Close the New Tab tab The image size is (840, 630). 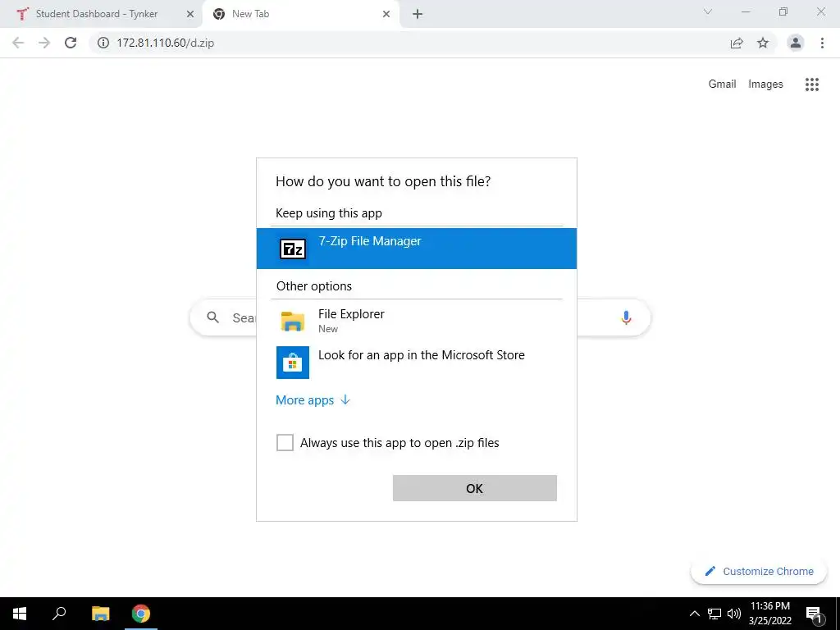pyautogui.click(x=386, y=15)
